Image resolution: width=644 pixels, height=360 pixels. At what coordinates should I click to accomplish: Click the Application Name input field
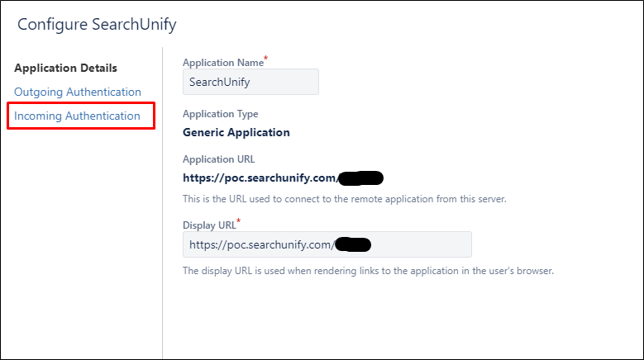click(x=250, y=82)
